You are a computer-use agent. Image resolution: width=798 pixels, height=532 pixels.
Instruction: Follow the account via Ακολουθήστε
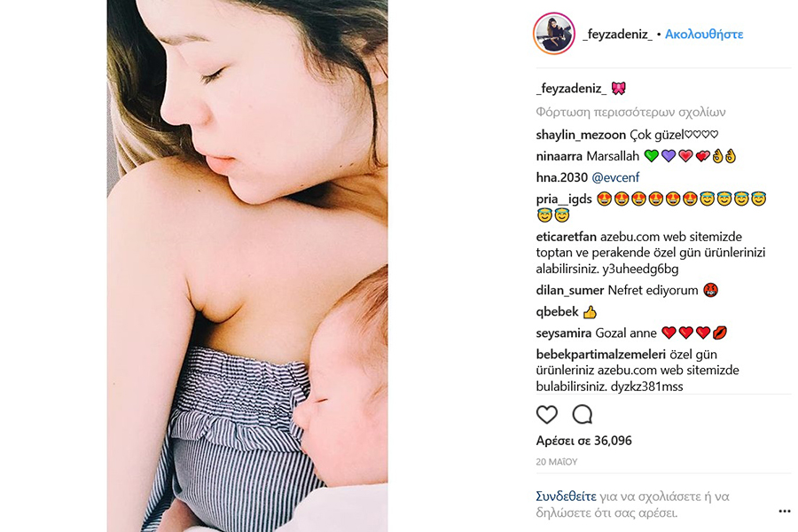[704, 34]
